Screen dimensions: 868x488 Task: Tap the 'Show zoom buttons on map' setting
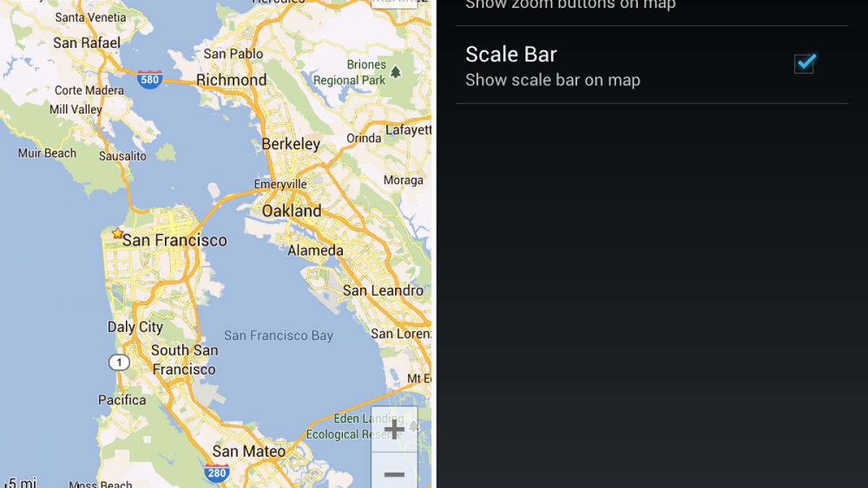570,6
